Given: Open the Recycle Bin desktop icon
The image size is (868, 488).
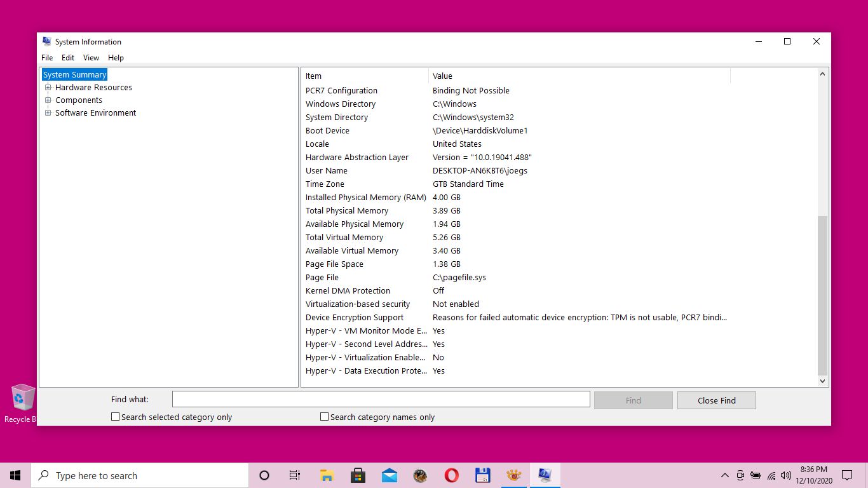Looking at the screenshot, I should pyautogui.click(x=23, y=399).
